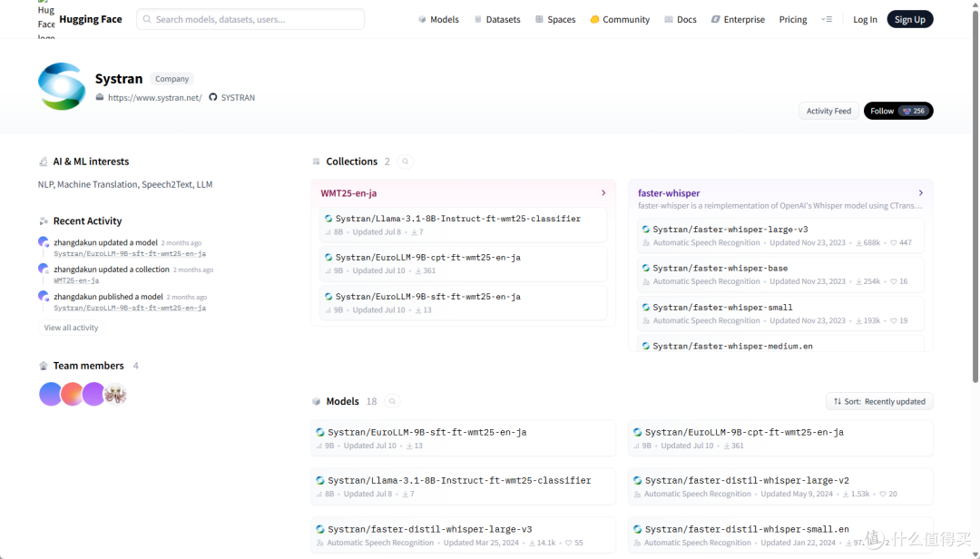Click the Models section heading with count 18
This screenshot has height=559, width=980.
pos(342,401)
